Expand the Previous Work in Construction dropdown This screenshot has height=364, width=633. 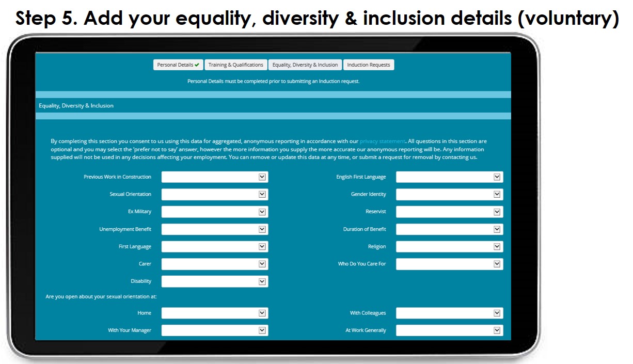(x=215, y=177)
